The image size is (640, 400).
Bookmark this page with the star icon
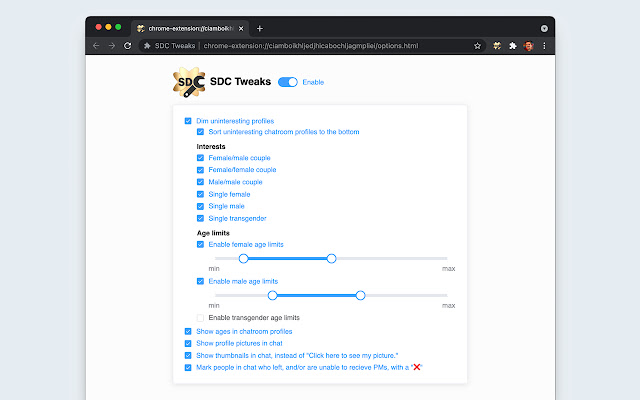pos(478,46)
